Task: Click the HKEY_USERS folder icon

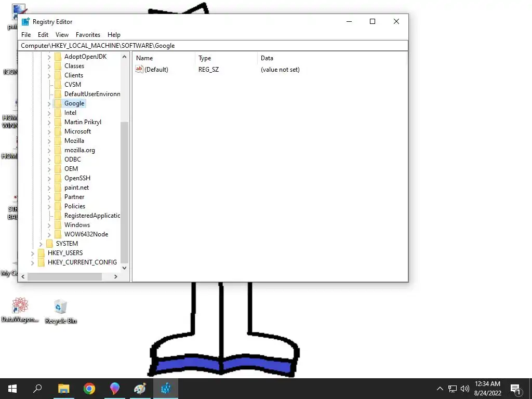Action: click(42, 253)
